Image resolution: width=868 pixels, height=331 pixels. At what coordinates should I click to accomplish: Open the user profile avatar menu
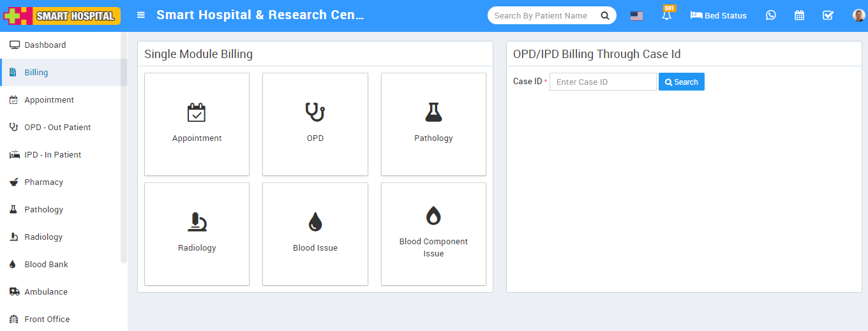(x=858, y=15)
